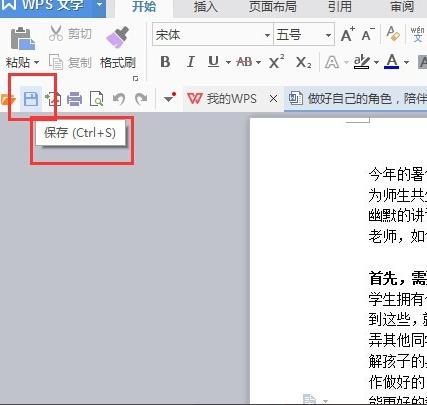Switch to 我的WPS document tab
427x405 pixels.
pos(222,99)
